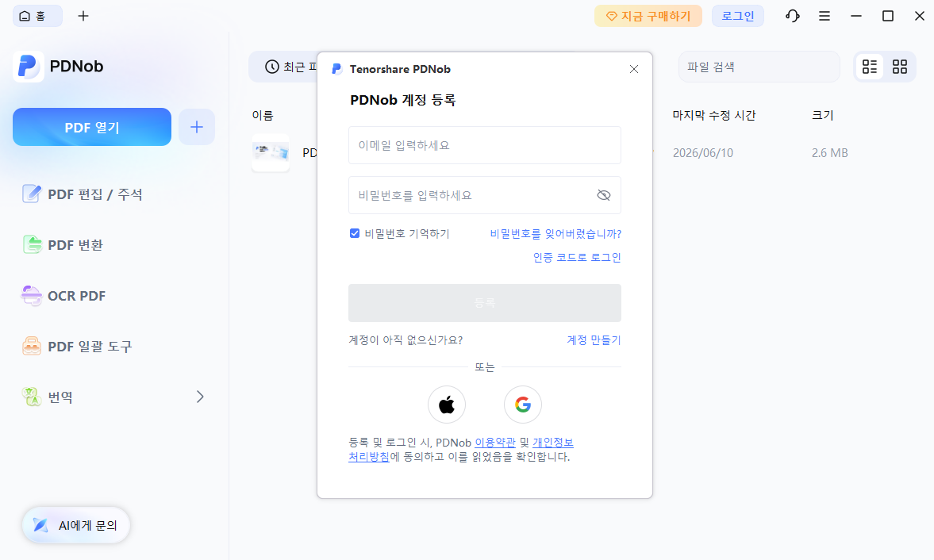This screenshot has width=934, height=560.
Task: Sign in with Google icon
Action: pyautogui.click(x=523, y=405)
